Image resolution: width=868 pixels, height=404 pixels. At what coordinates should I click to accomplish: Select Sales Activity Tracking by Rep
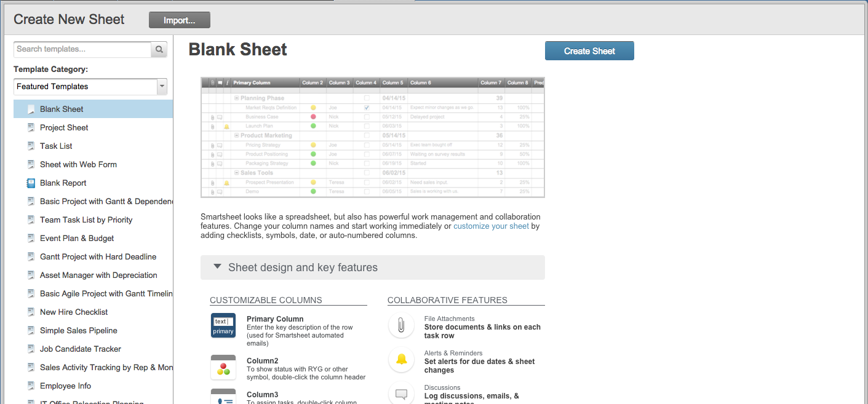(x=94, y=368)
